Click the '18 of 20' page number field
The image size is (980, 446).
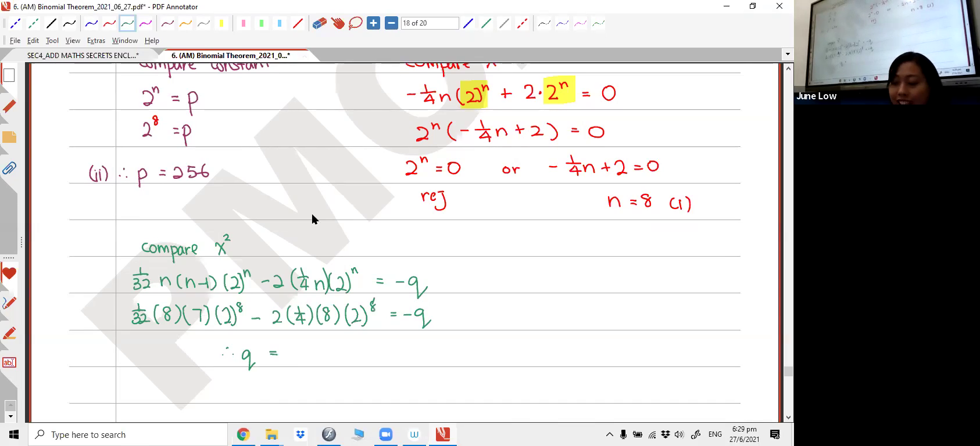(x=430, y=23)
